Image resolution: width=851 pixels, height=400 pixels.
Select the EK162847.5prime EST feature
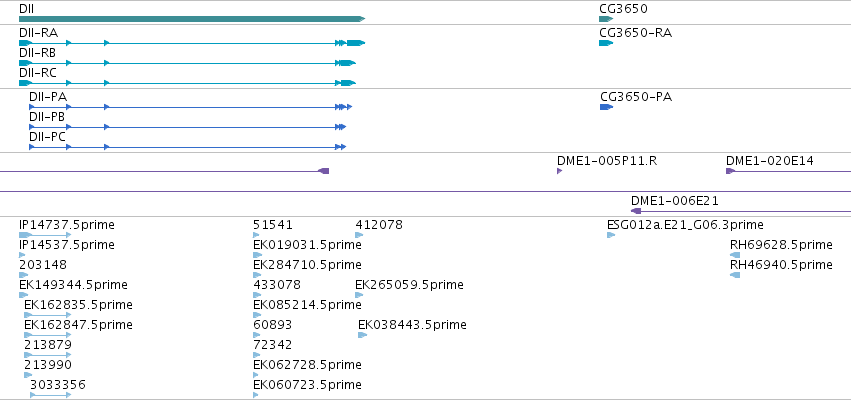pos(48,335)
